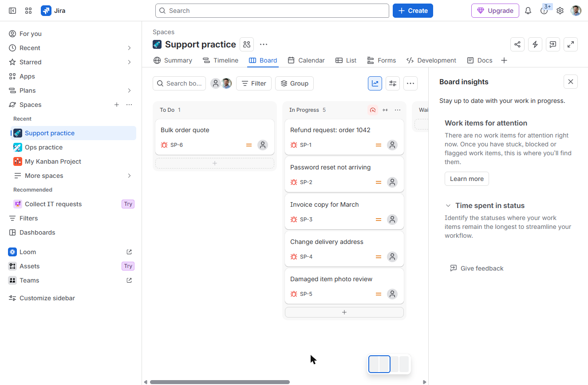Add a space with the plus icon
The width and height of the screenshot is (588, 385).
(x=117, y=105)
